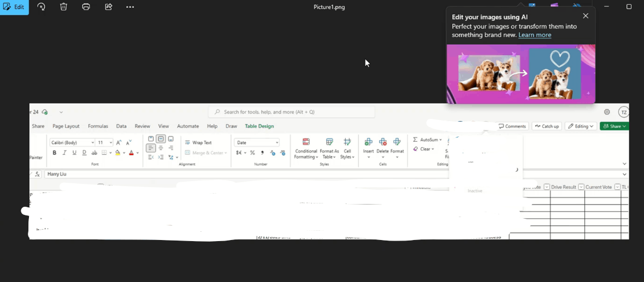This screenshot has width=644, height=282.
Task: Open the Drive Result column filter dropdown
Action: [581, 187]
